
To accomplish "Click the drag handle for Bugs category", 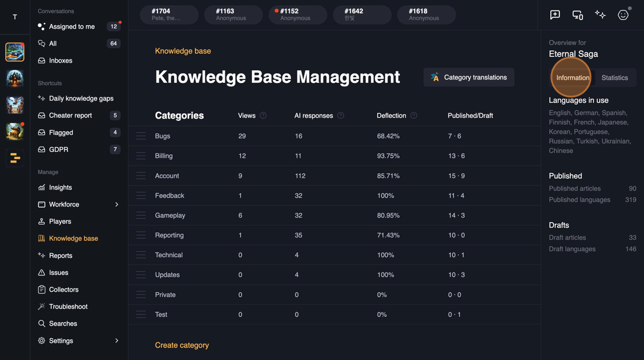I will point(141,136).
